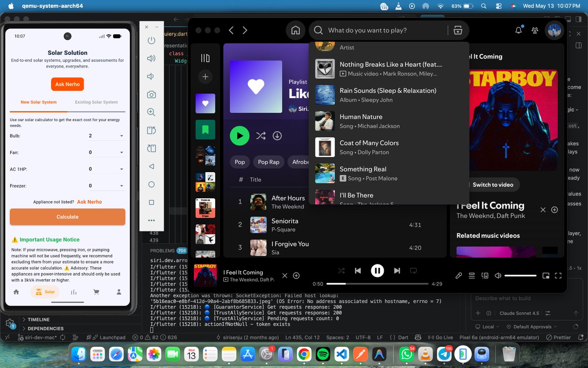Viewport: 588px width, 368px height.
Task: Open Home tab in emulator bottom nav
Action: pos(16,292)
